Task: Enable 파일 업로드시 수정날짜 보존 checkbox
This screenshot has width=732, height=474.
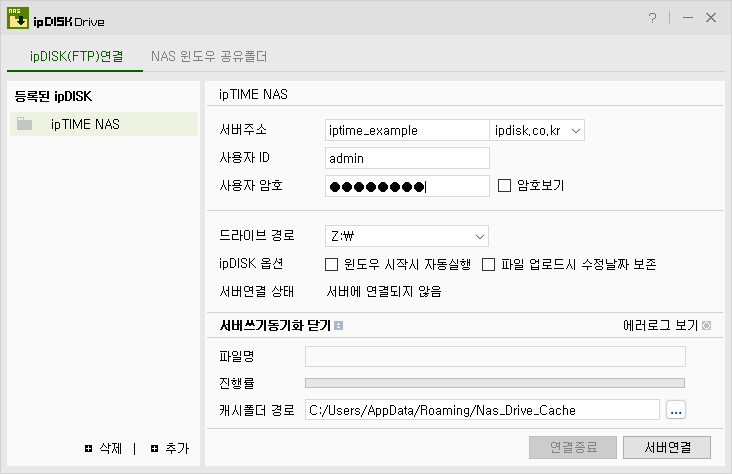Action: coord(489,264)
